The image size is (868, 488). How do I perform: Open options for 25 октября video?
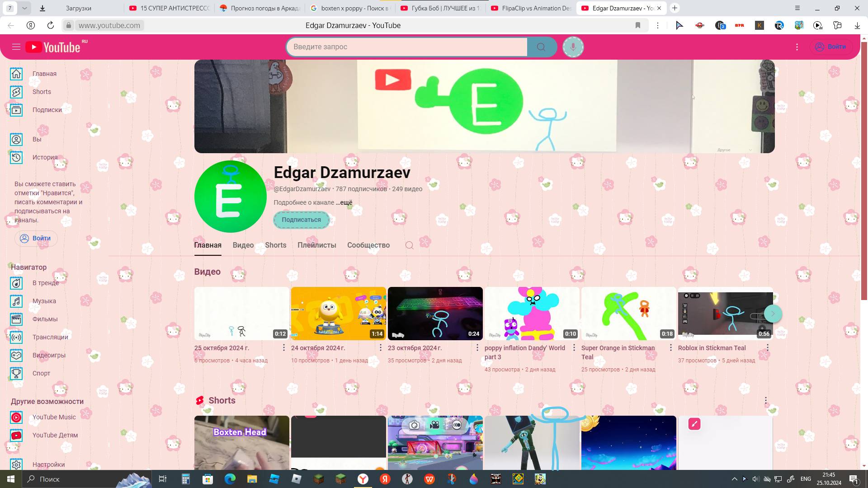coord(284,347)
